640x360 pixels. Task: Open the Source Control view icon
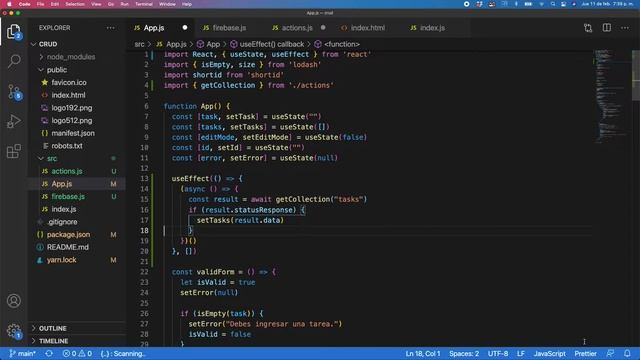[14, 91]
